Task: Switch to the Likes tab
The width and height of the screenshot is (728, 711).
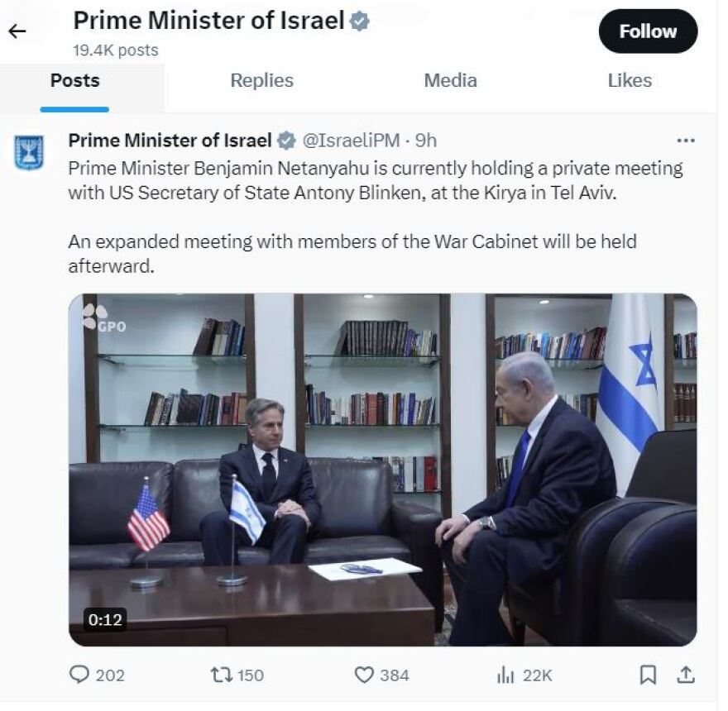Action: [630, 81]
